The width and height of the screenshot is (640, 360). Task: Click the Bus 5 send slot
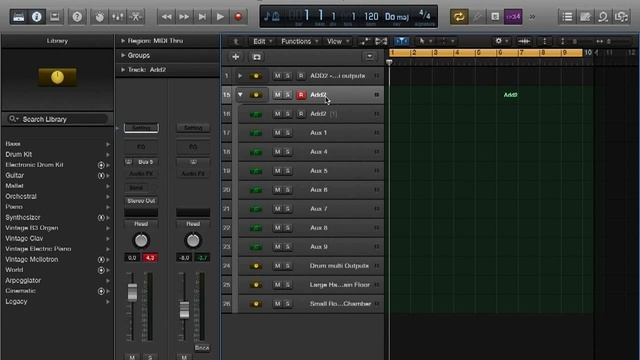pyautogui.click(x=141, y=162)
